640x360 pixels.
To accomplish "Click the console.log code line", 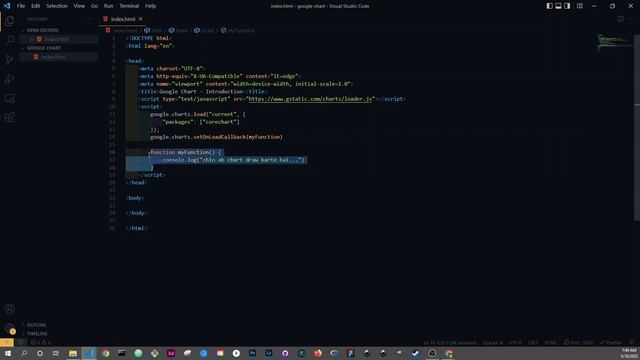I will coord(234,160).
